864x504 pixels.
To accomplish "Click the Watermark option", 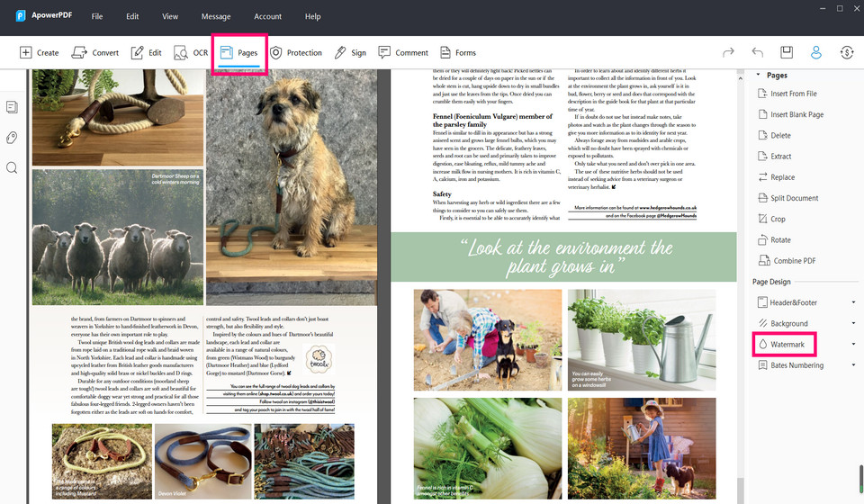I will coord(787,345).
